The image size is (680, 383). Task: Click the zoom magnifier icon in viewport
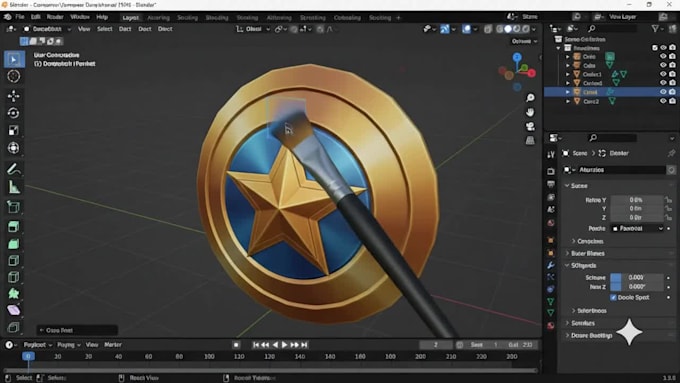click(x=530, y=98)
